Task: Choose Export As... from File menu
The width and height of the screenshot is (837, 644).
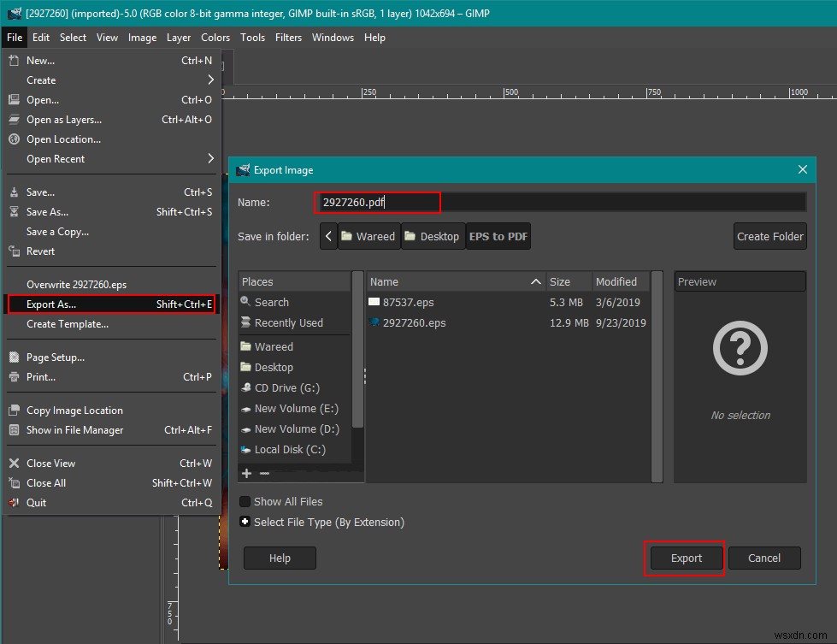Action: (x=51, y=304)
